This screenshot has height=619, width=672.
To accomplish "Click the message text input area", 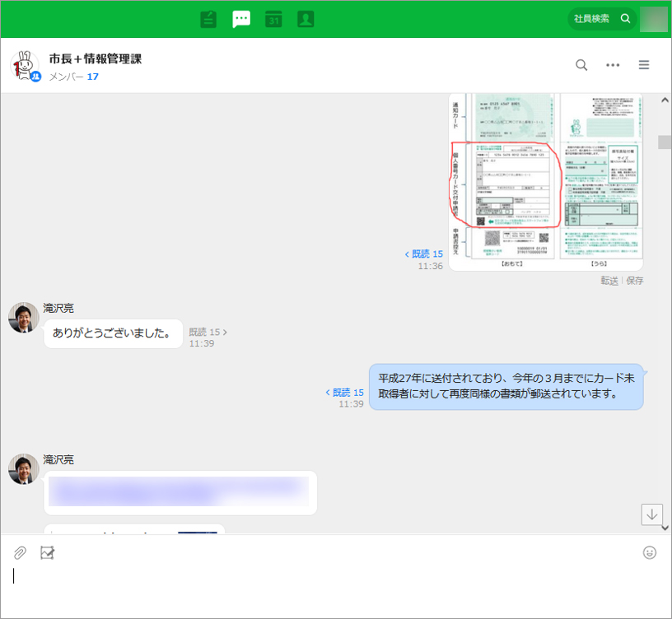I will click(329, 580).
